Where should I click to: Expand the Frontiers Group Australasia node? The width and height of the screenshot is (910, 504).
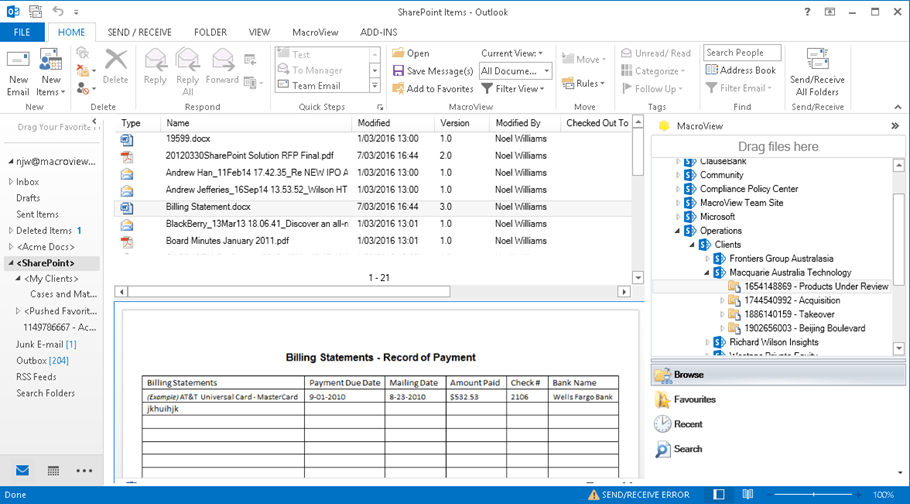[x=707, y=258]
